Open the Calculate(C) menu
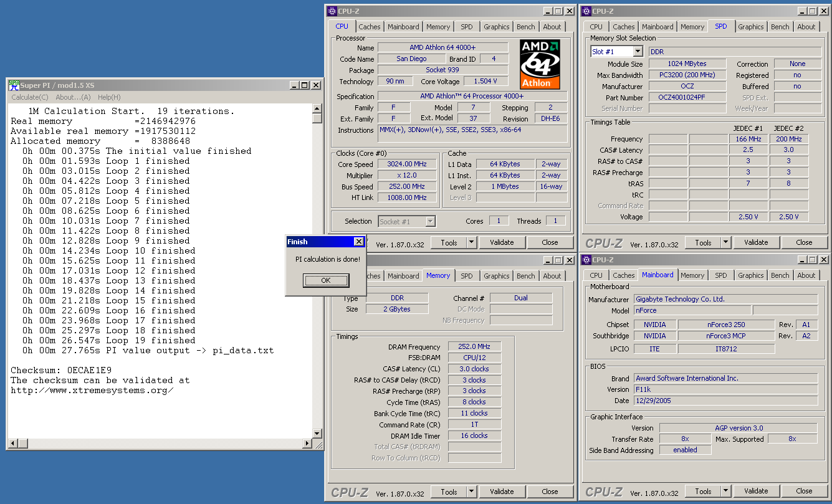 29,97
